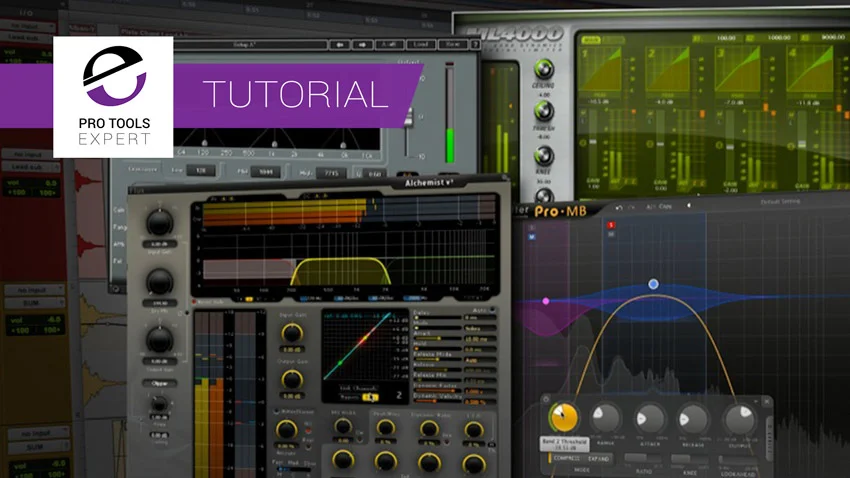The width and height of the screenshot is (850, 478).
Task: Click the High crossover value 7715 field
Action: coord(331,173)
